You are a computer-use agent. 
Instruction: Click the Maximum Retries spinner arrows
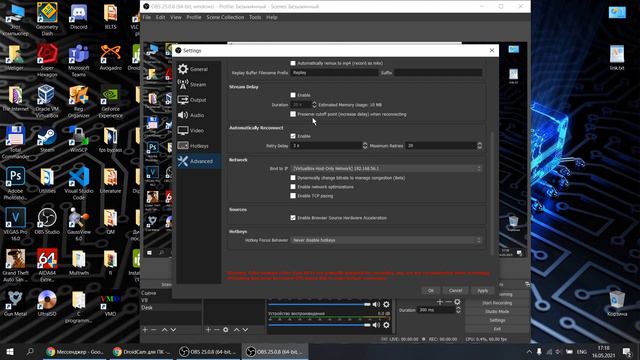click(x=479, y=145)
